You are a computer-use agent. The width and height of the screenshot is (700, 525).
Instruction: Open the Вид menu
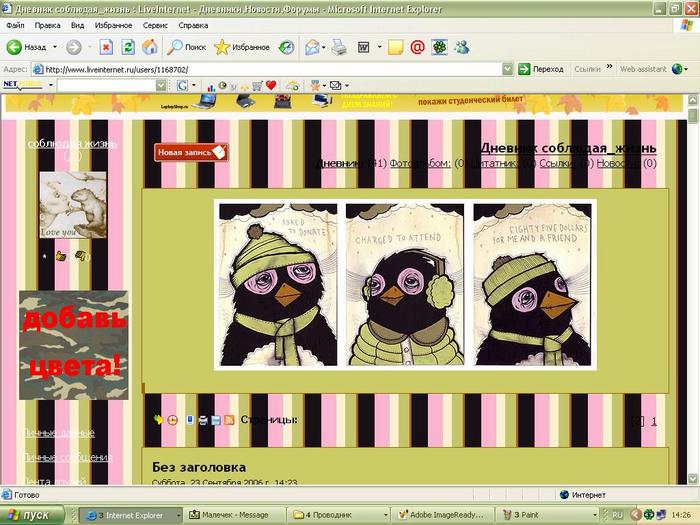78,25
